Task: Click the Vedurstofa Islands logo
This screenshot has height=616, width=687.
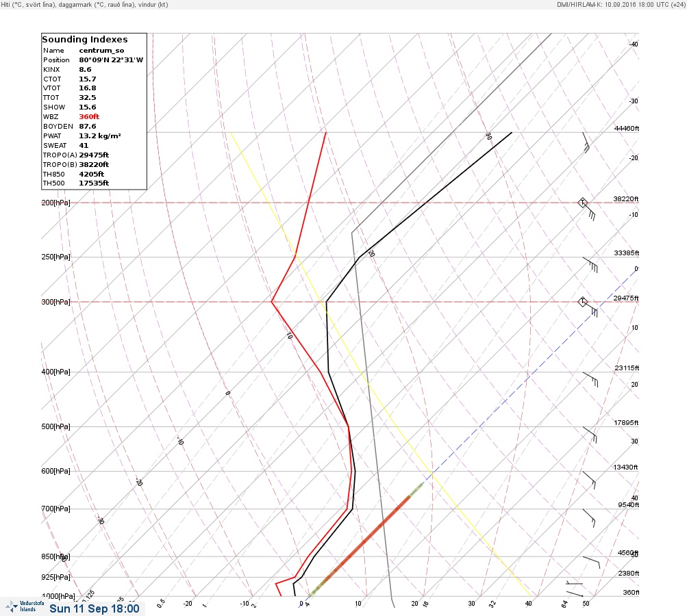Action: (25, 606)
